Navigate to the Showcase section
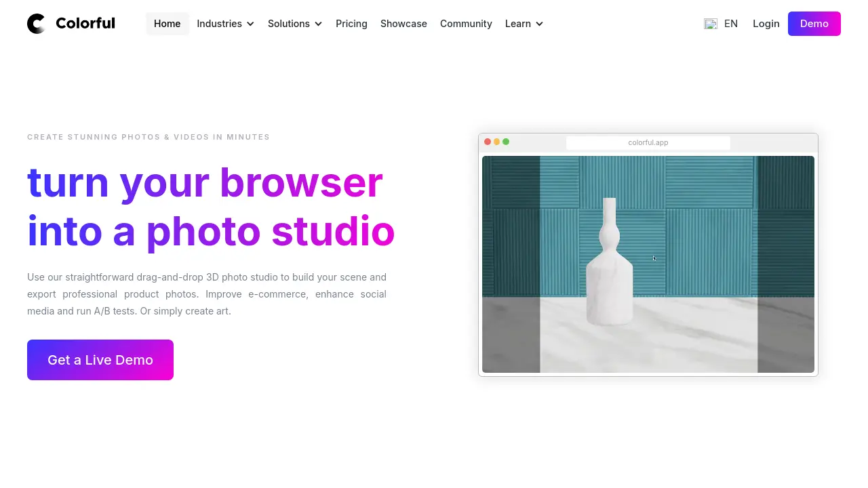Screen dimensions: 868x488 click(403, 24)
